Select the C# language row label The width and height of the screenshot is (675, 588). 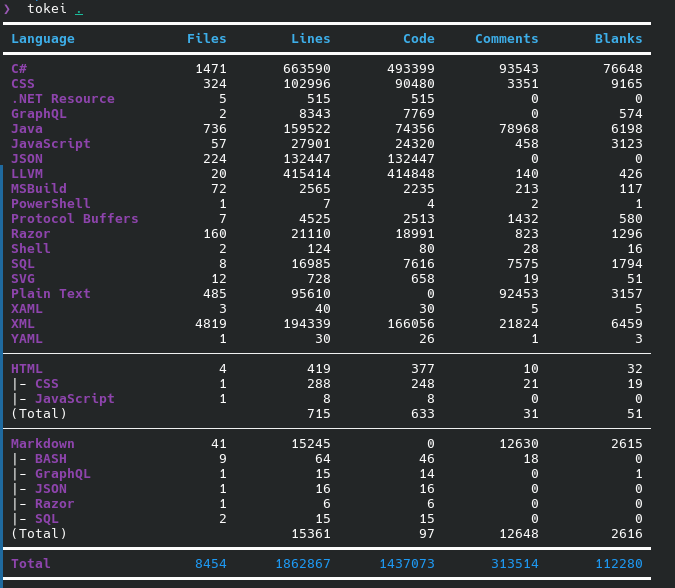pos(19,68)
